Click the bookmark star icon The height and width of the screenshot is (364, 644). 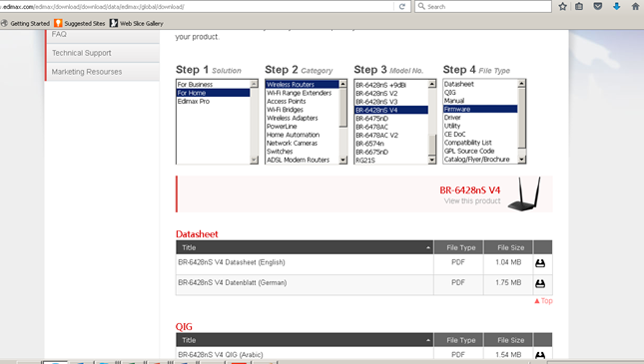563,7
